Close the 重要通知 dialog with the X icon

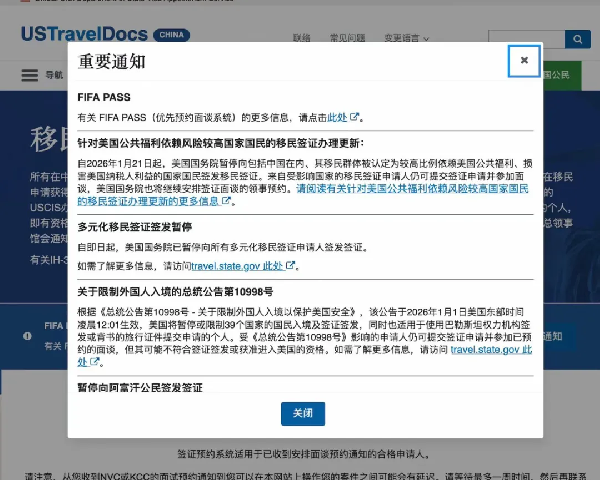coord(524,60)
